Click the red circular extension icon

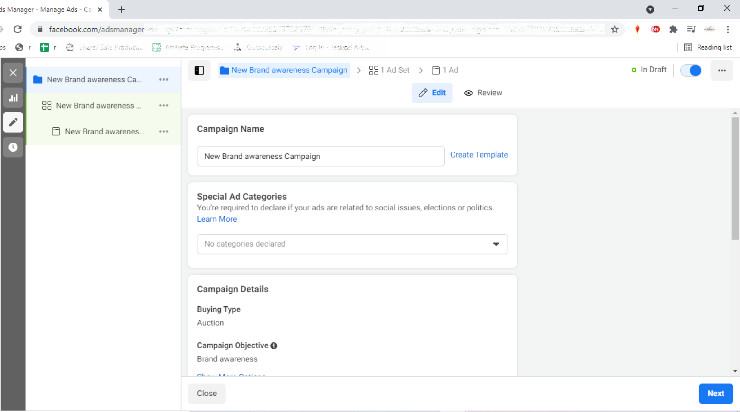tap(655, 29)
